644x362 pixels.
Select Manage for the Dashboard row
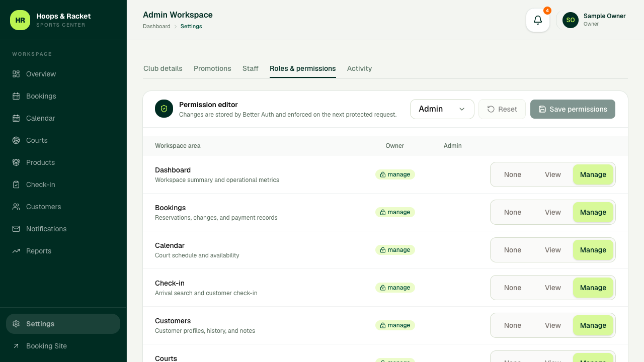click(593, 174)
